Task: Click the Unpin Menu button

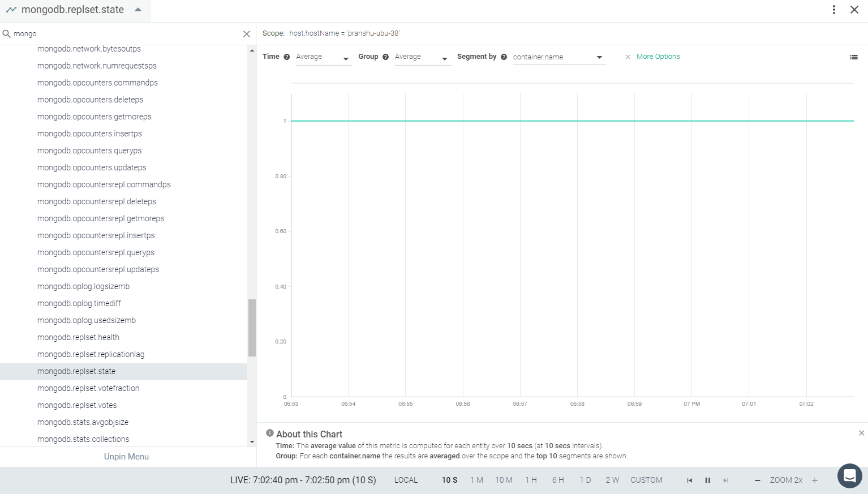Action: click(126, 457)
